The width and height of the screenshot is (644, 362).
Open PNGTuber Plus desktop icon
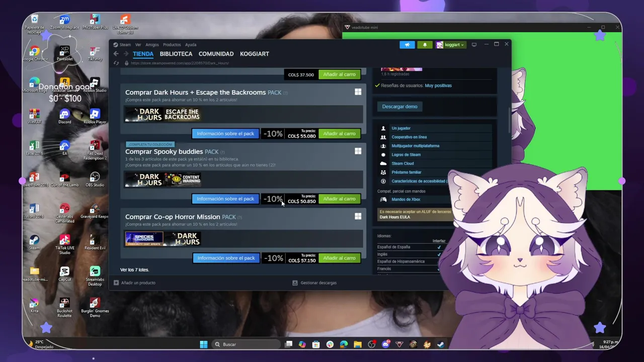(x=95, y=23)
